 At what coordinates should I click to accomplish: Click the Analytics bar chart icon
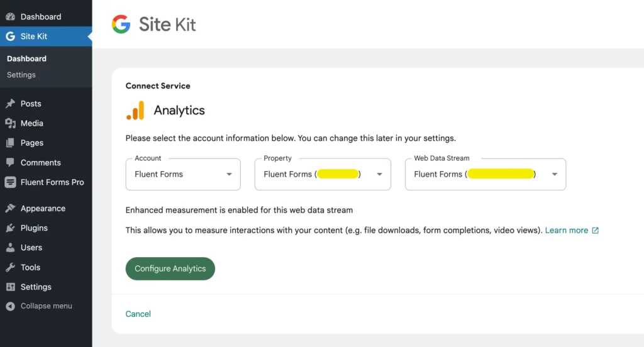point(136,111)
